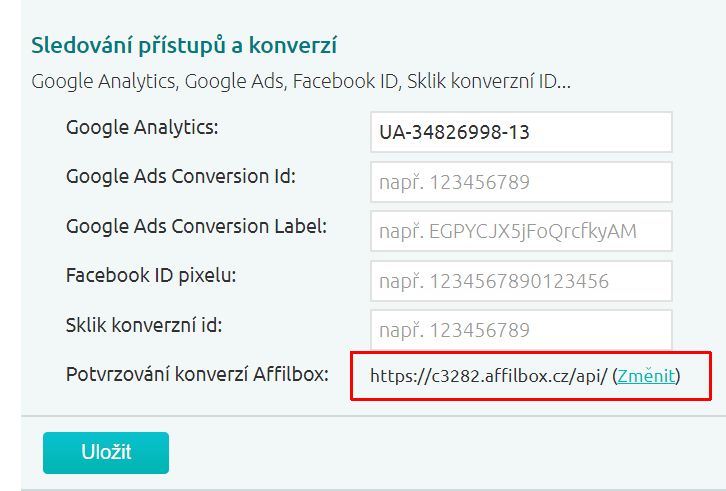
Task: Activate the Sklik konverzní id input
Action: (521, 330)
